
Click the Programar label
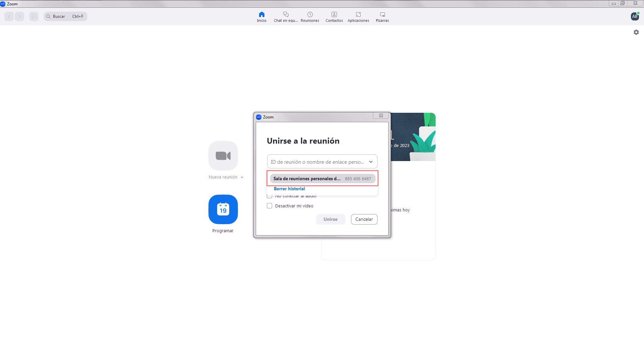point(223,231)
